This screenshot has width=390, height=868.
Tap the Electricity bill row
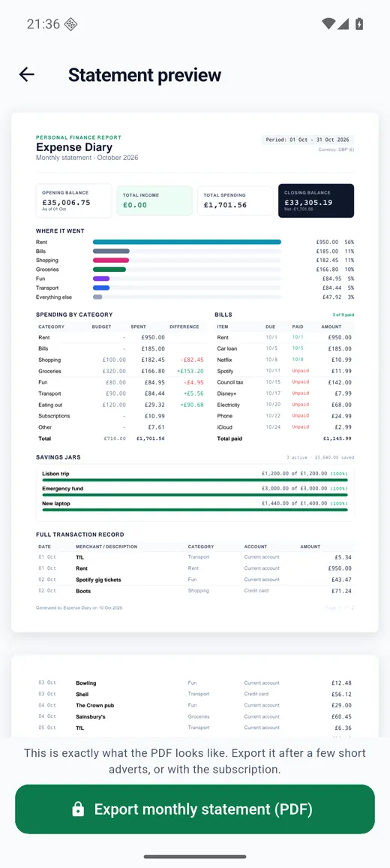pyautogui.click(x=284, y=405)
